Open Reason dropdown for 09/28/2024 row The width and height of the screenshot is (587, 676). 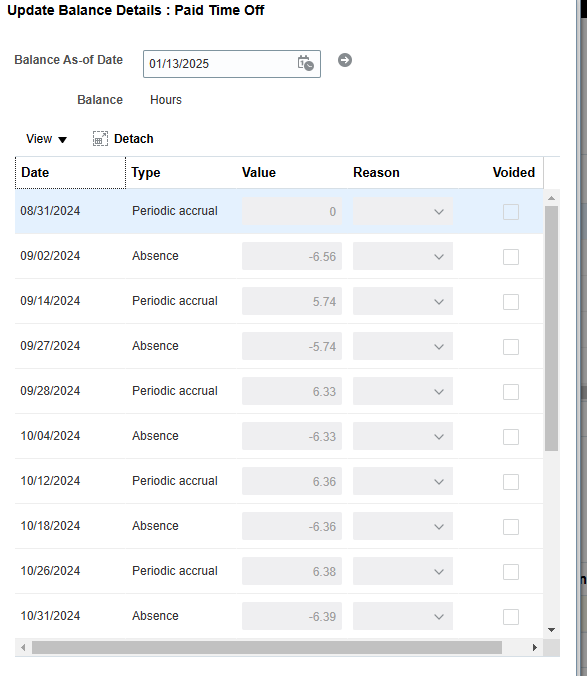click(403, 391)
